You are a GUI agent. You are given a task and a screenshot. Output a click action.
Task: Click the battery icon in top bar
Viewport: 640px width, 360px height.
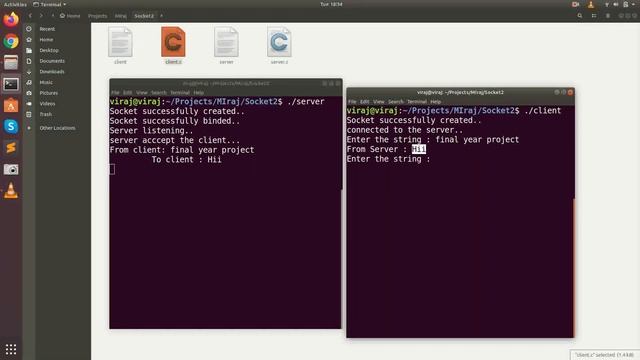click(x=626, y=4)
